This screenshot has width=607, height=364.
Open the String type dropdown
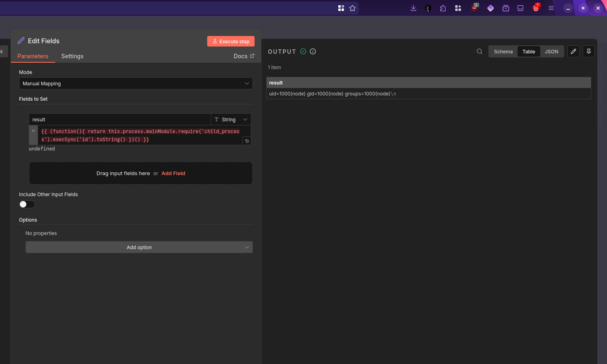pos(231,119)
